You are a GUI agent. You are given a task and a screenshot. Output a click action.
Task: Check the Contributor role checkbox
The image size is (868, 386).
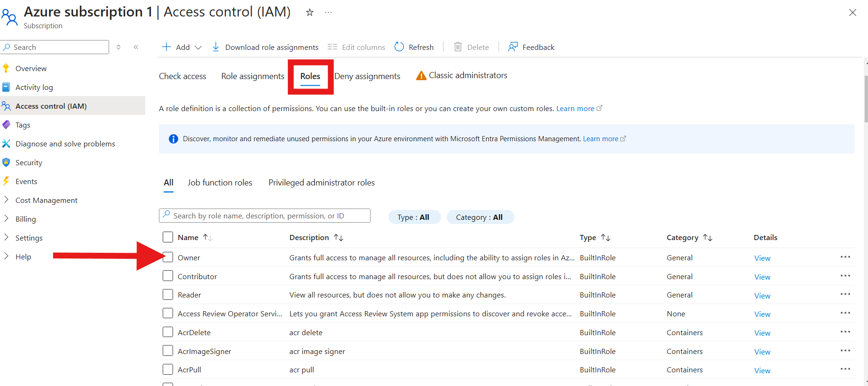[168, 276]
